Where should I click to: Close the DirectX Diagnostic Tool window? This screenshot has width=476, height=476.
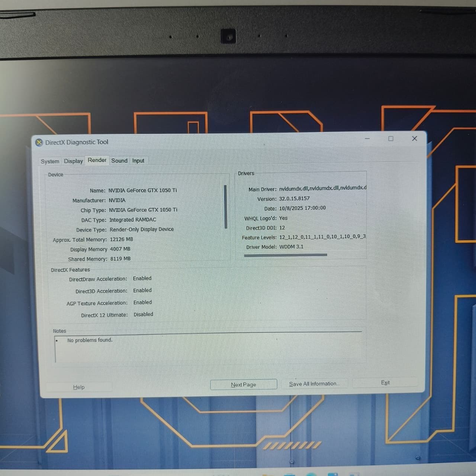415,138
